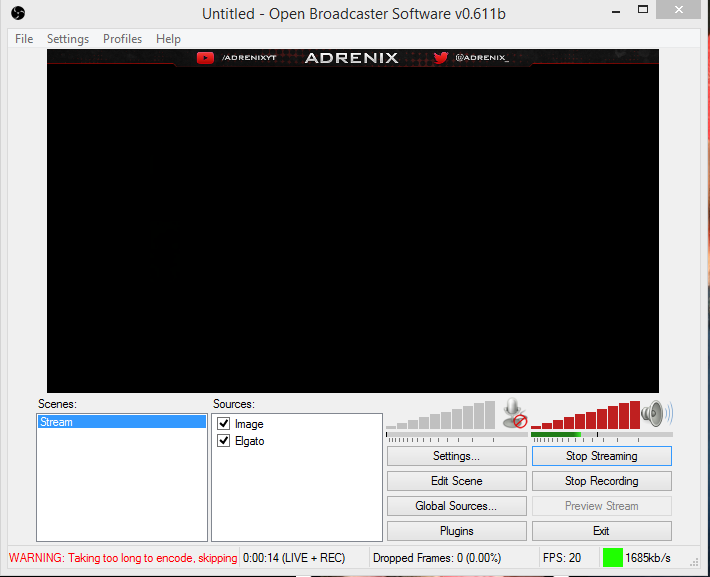Open Edit Scene
This screenshot has width=710, height=577.
tap(456, 481)
